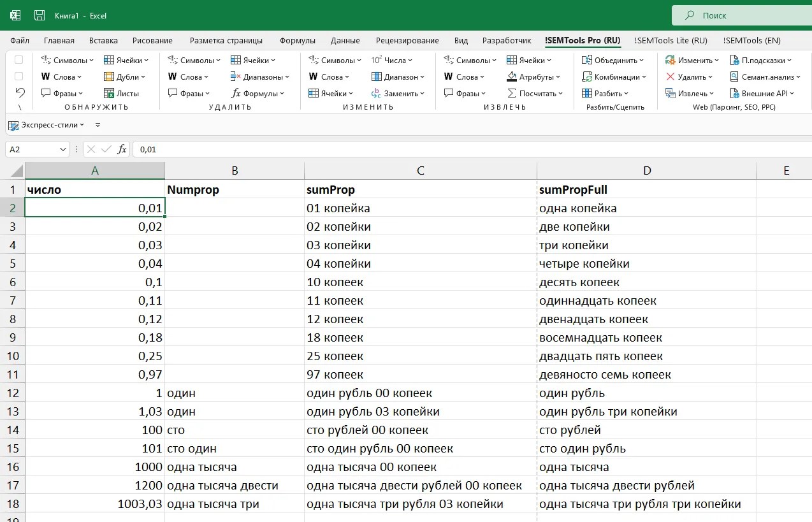Click the Поиск search box
Image resolution: width=812 pixels, height=522 pixels.
pos(739,15)
